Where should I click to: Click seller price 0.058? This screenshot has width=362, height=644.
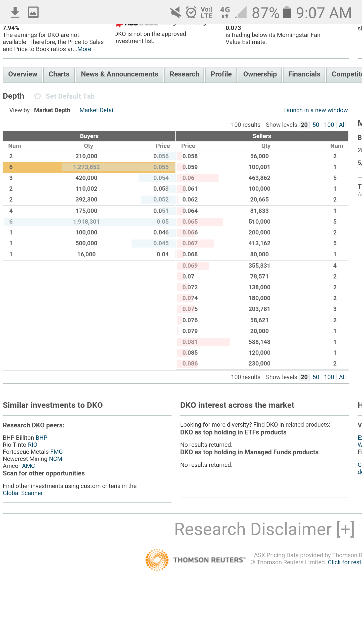click(190, 156)
